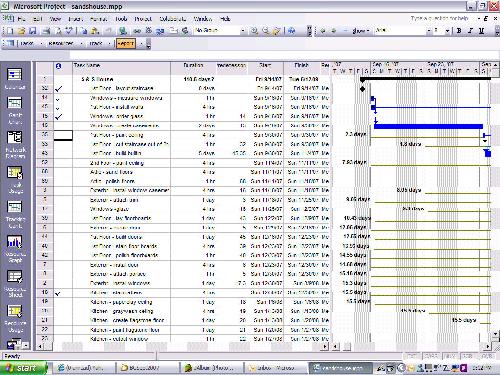Open the Show outline level dropdown
This screenshot has width=500, height=375.
360,31
